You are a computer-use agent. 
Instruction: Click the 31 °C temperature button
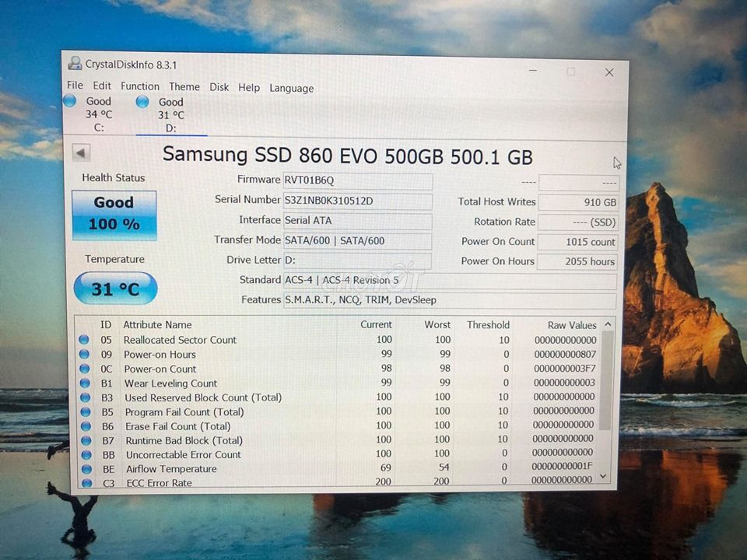(115, 288)
